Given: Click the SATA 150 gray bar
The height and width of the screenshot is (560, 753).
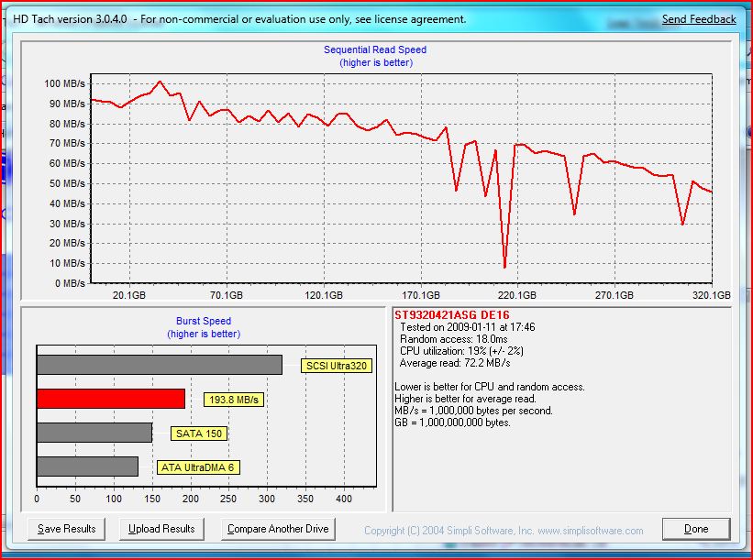Looking at the screenshot, I should 94,433.
